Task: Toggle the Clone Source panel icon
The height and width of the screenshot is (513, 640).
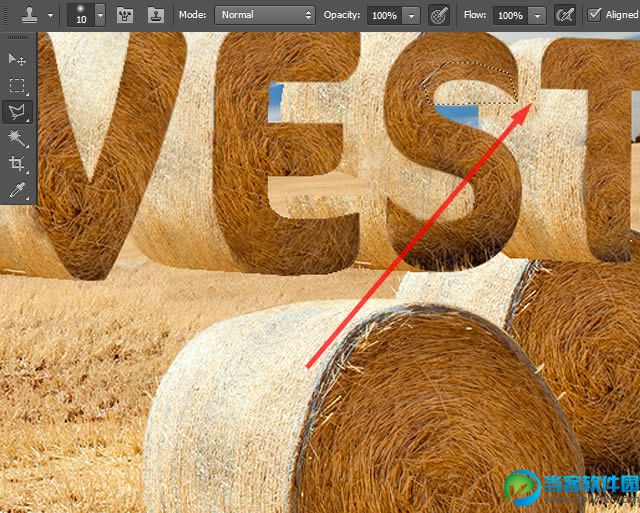Action: 156,16
